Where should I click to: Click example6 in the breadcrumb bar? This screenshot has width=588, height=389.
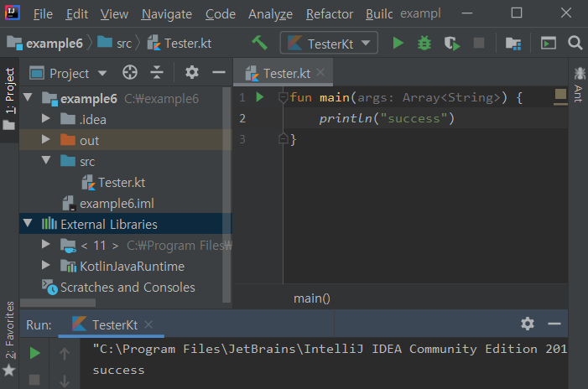point(45,44)
